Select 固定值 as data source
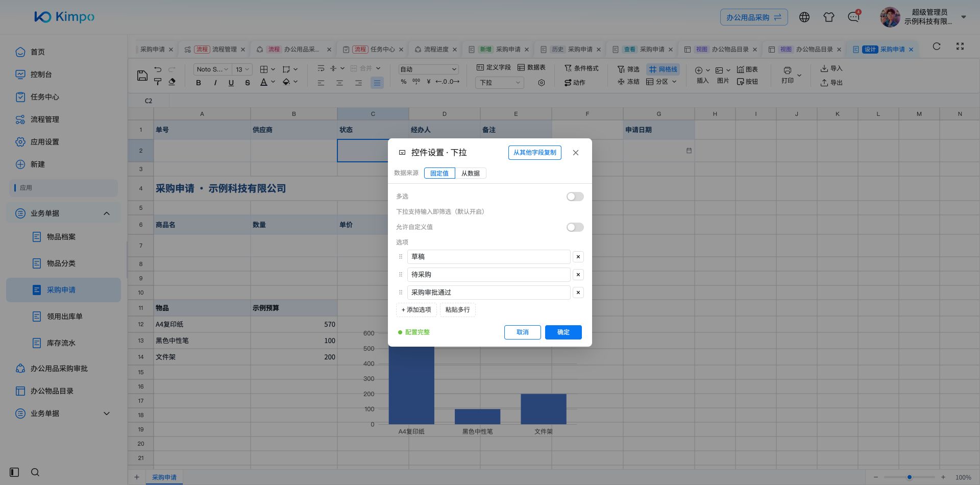Image resolution: width=980 pixels, height=485 pixels. click(439, 173)
